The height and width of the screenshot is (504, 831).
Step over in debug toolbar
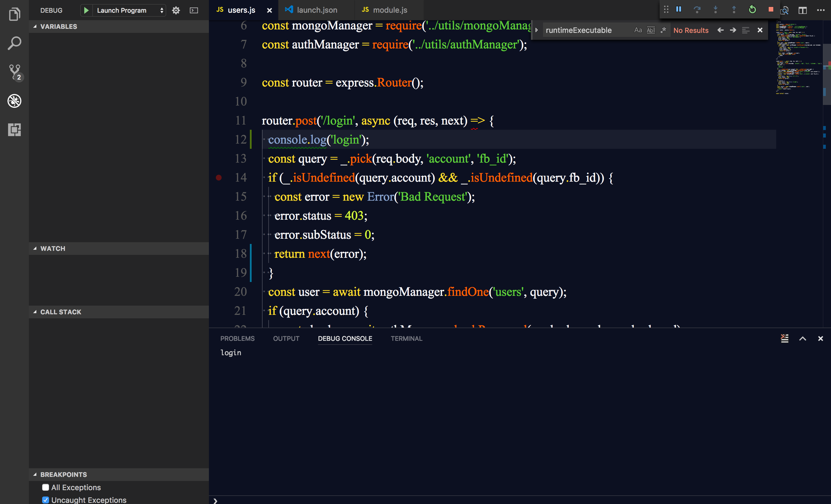[x=697, y=10]
